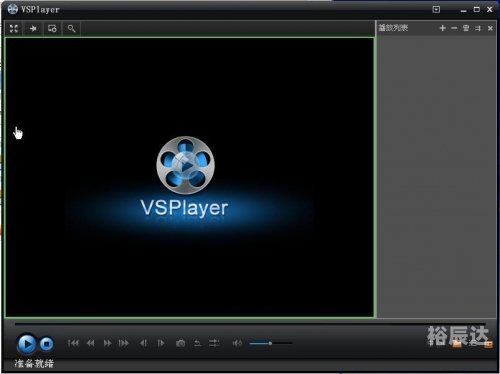
Task: Click the playback progress bar
Action: pyautogui.click(x=250, y=324)
